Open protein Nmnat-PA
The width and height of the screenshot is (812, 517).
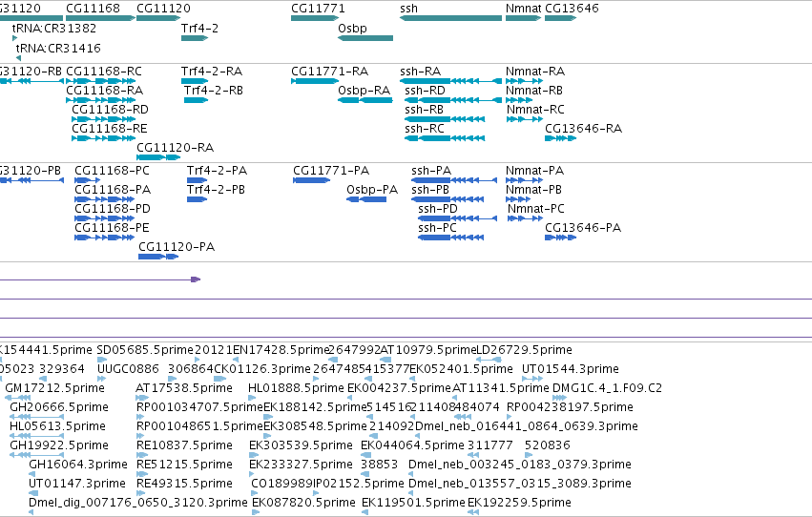[x=534, y=170]
